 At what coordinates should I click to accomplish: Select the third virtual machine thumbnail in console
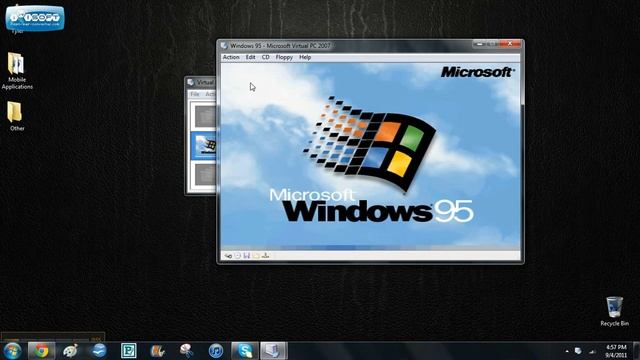(x=204, y=175)
